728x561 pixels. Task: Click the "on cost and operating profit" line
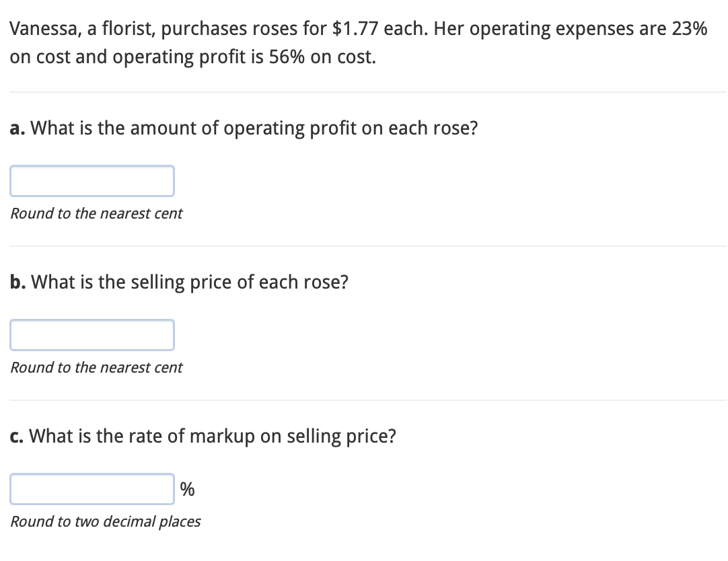point(135,57)
